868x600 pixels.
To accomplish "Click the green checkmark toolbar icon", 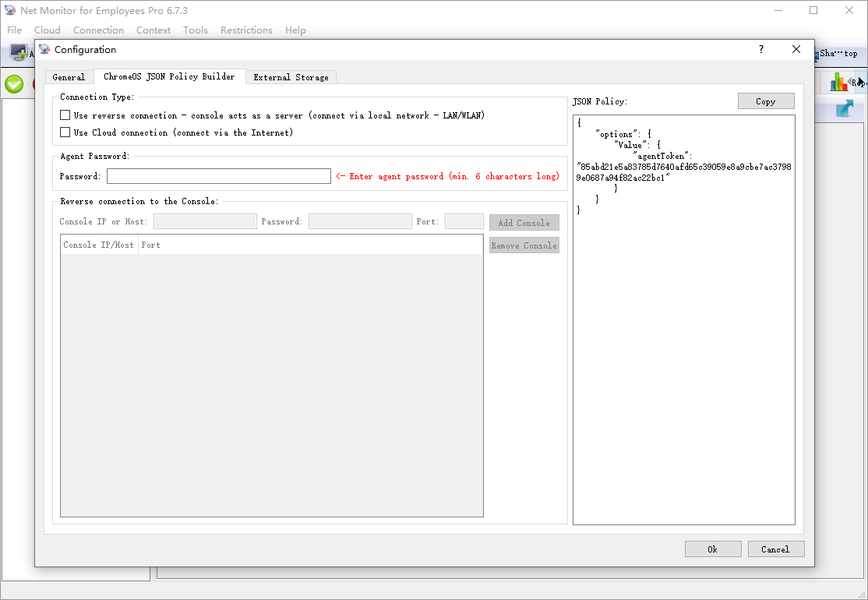I will 14,84.
